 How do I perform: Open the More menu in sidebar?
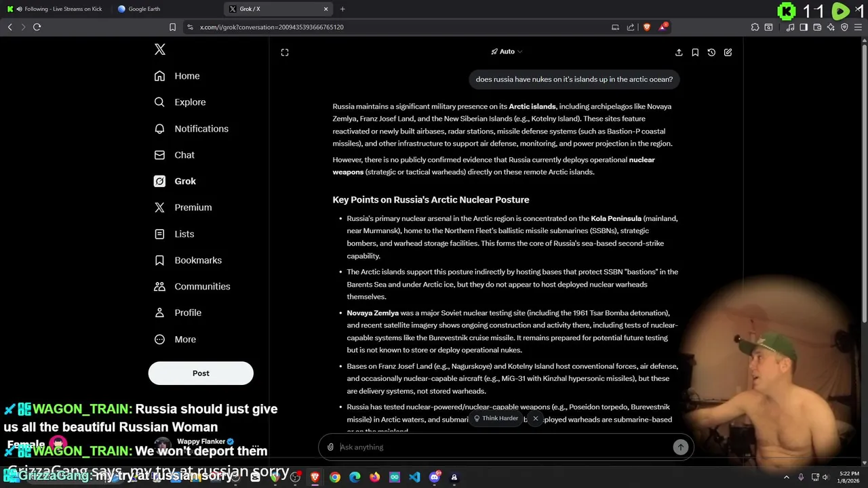pyautogui.click(x=175, y=340)
